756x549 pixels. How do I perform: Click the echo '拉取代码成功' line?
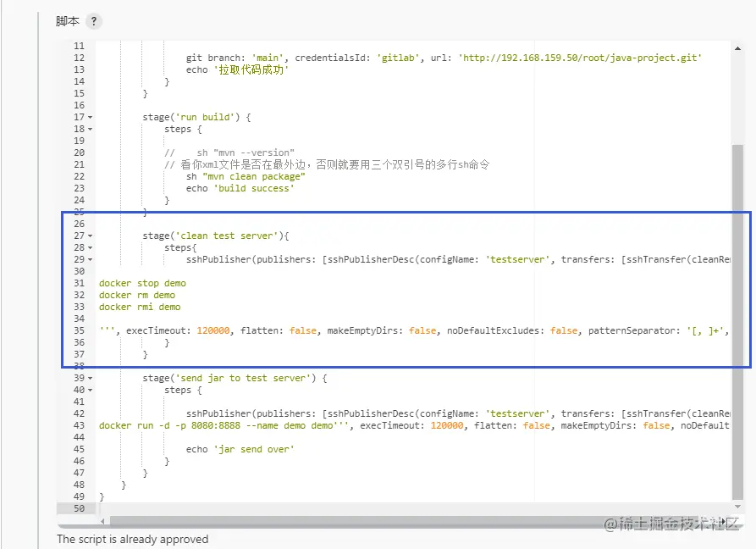click(x=237, y=70)
